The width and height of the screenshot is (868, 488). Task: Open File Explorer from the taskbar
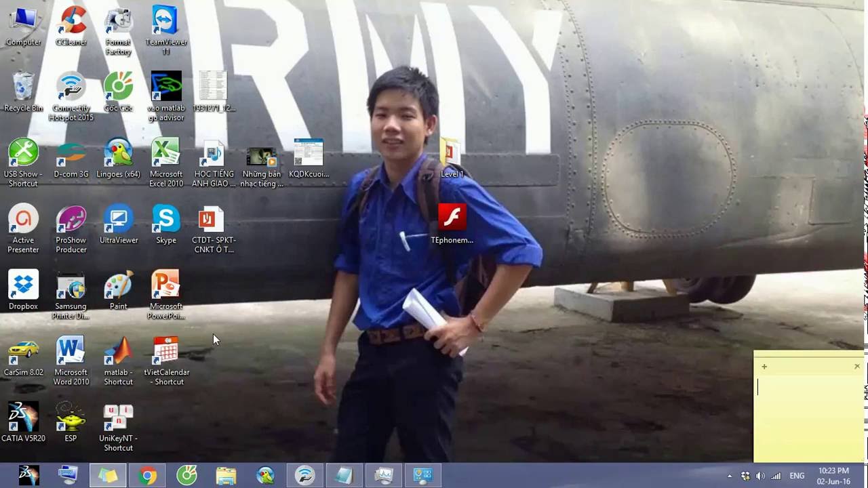pos(226,475)
